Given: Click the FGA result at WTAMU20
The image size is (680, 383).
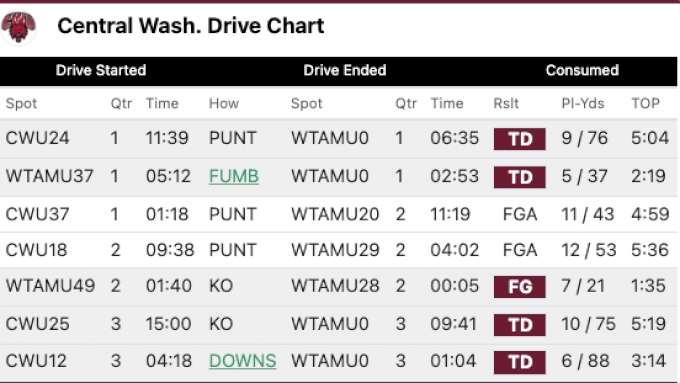Looking at the screenshot, I should point(520,214).
